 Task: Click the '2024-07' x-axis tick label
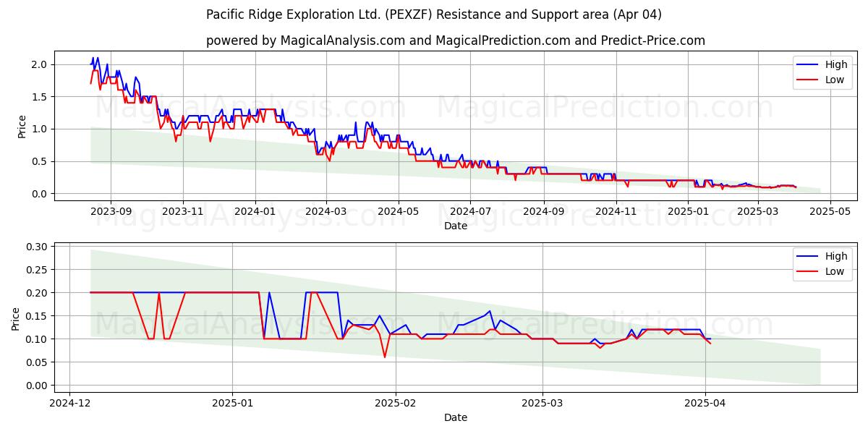[x=471, y=212]
